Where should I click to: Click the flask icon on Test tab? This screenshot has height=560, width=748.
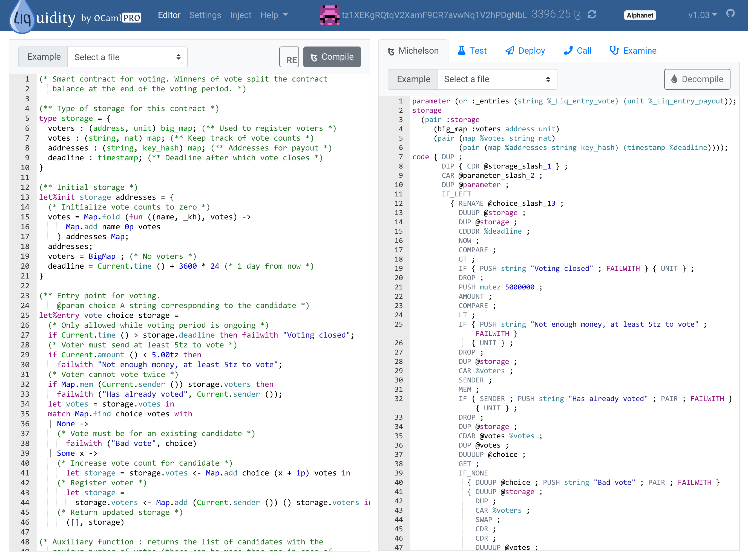click(x=461, y=51)
